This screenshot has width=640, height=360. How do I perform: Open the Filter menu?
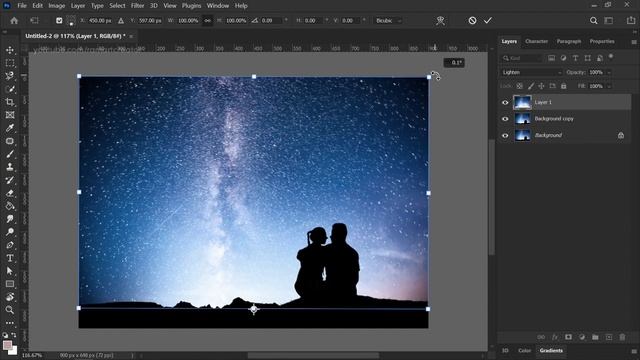tap(138, 6)
